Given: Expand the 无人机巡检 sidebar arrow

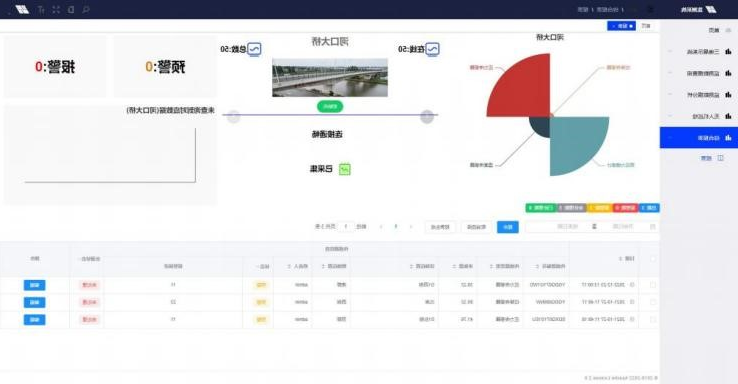Looking at the screenshot, I should 670,116.
